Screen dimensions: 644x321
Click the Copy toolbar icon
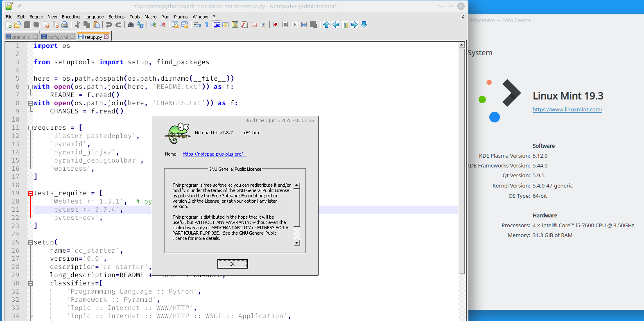pos(86,25)
